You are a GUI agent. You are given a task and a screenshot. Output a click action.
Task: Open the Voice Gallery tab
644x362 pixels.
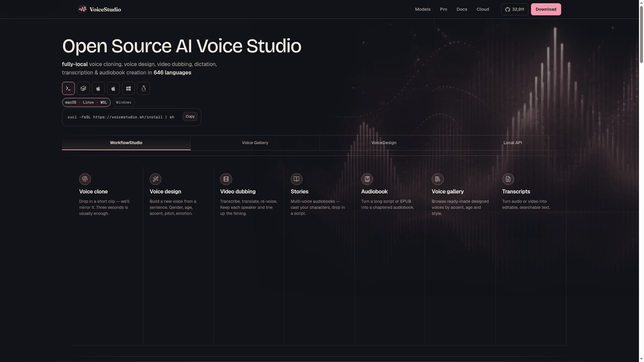click(x=255, y=143)
